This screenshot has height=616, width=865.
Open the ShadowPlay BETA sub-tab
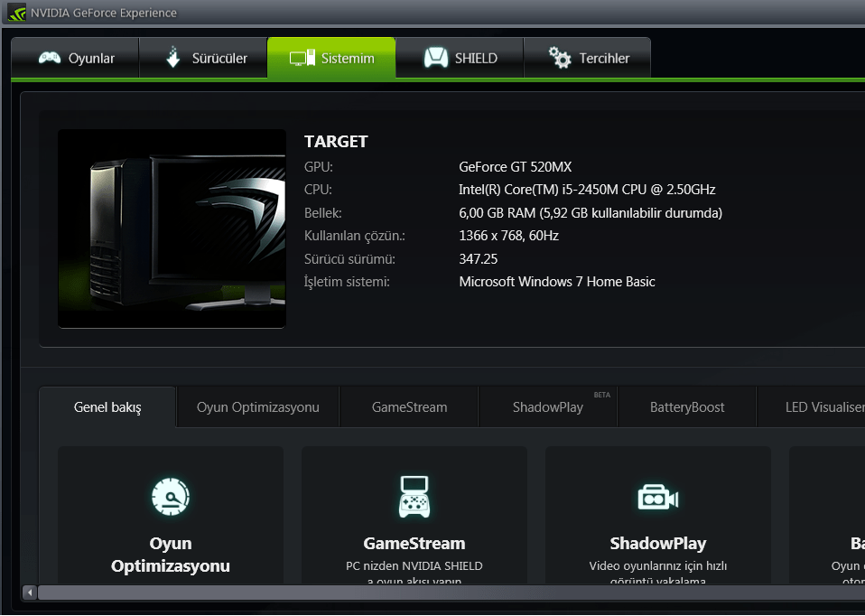click(548, 407)
